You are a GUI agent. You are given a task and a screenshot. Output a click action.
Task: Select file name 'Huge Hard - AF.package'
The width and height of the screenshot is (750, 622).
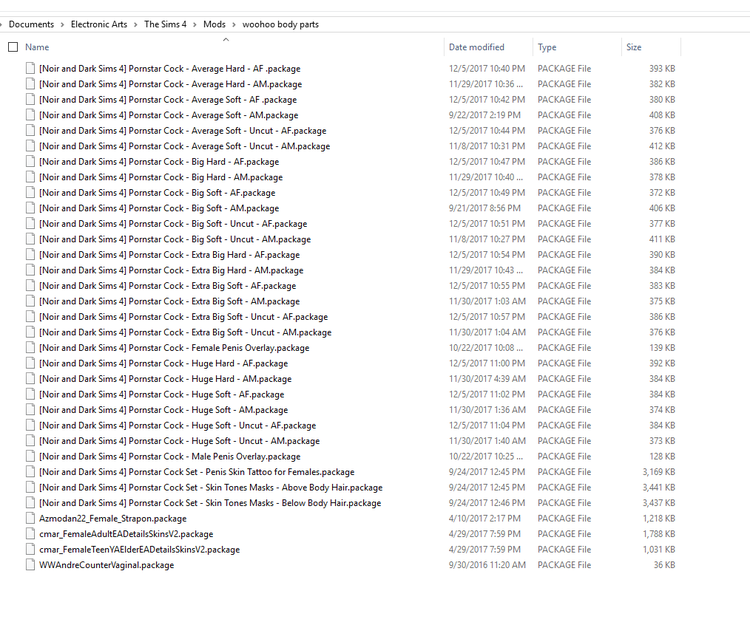(164, 364)
